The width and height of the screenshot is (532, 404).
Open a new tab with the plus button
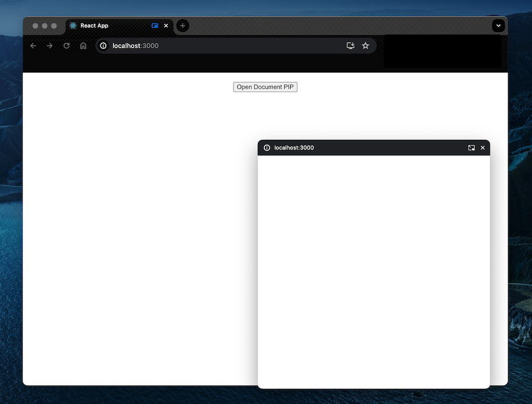182,26
